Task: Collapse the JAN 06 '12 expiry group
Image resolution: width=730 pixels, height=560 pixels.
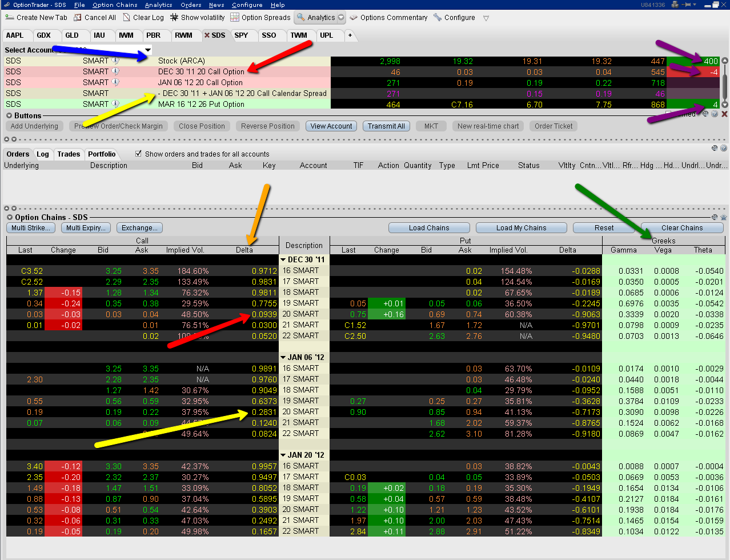Action: click(283, 357)
